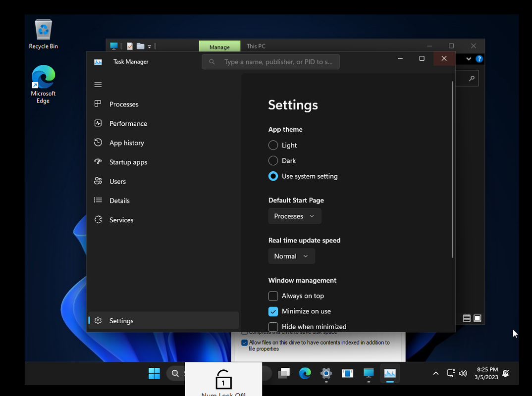Click the This PC monitor taskbar icon
Screen dimensions: 532x396
click(x=369, y=374)
